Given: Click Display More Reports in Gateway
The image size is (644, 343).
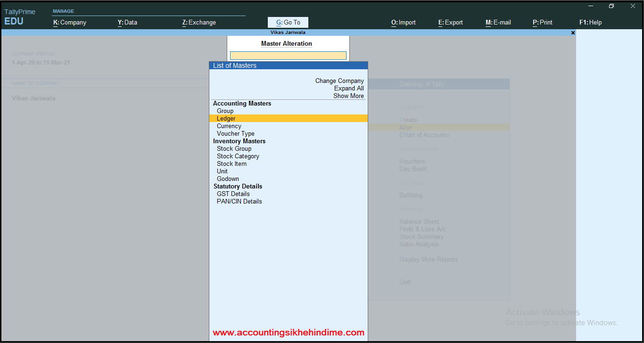Looking at the screenshot, I should point(429,259).
